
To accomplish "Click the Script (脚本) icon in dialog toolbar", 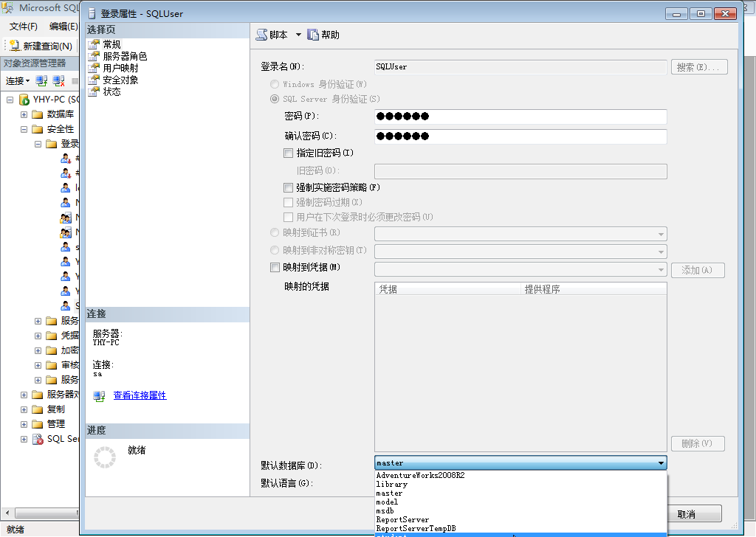I will pos(261,35).
